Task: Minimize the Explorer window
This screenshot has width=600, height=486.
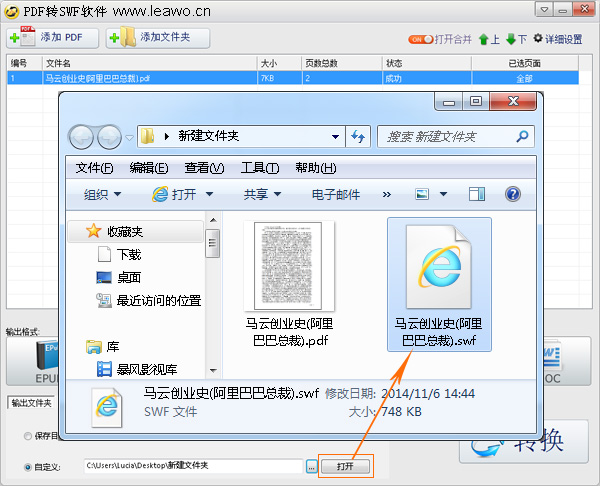Action: (x=449, y=102)
